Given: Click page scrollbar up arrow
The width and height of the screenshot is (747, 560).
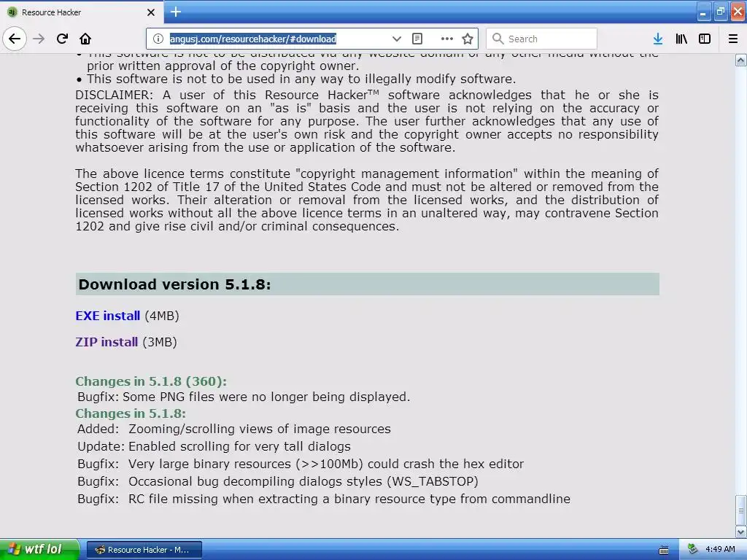Looking at the screenshot, I should coord(741,60).
